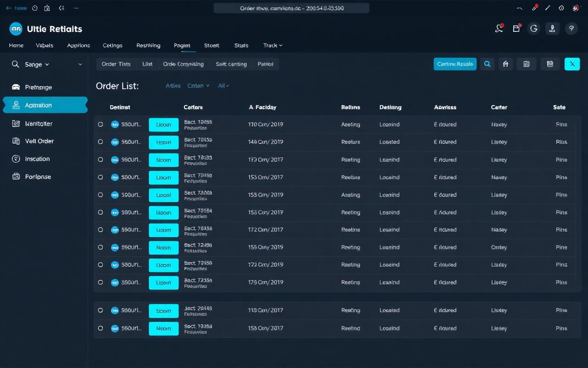The image size is (588, 368).
Task: Click the clock icon in top-left title bar
Action: [x=35, y=8]
